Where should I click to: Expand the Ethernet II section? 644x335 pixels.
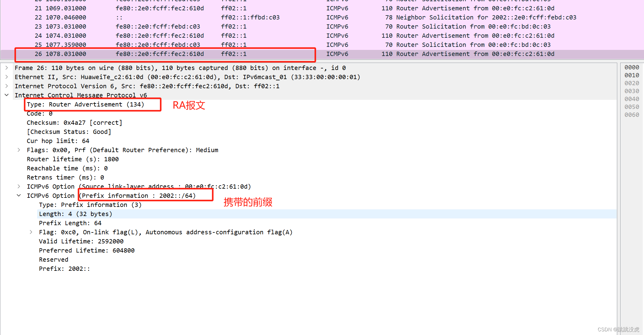[x=7, y=77]
